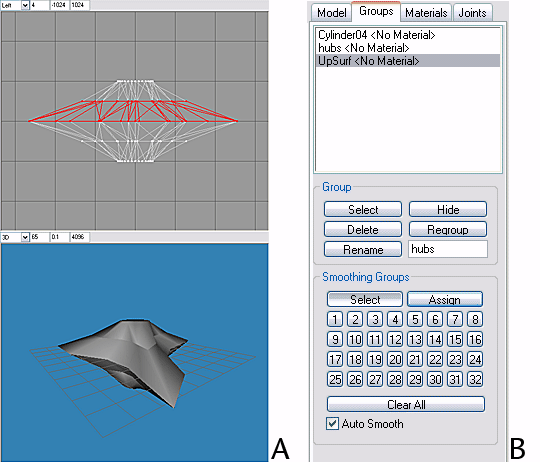Viewport: 540px width, 462px height.
Task: Open the Left viewport view dropdown
Action: (x=25, y=5)
